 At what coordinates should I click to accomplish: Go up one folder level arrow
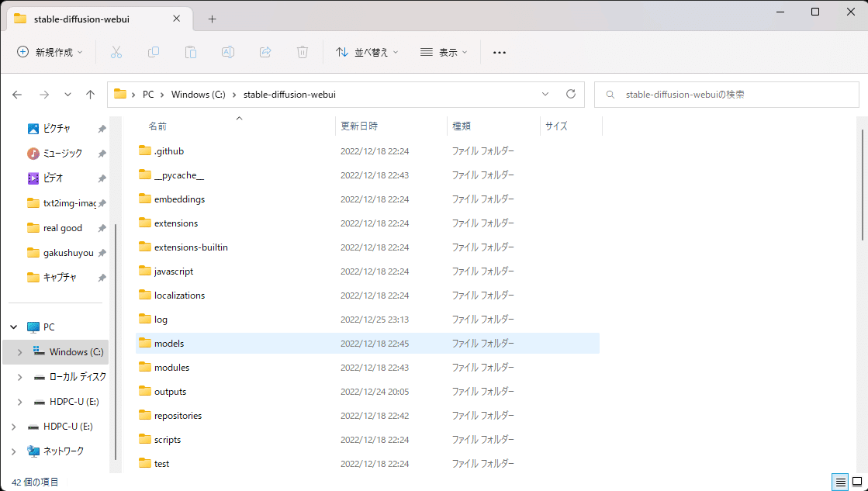point(90,95)
